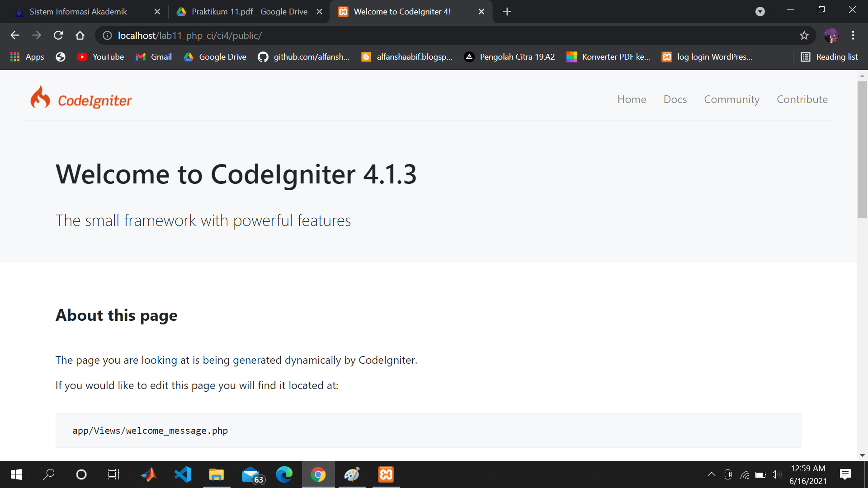Toggle the Reading list panel

(830, 56)
